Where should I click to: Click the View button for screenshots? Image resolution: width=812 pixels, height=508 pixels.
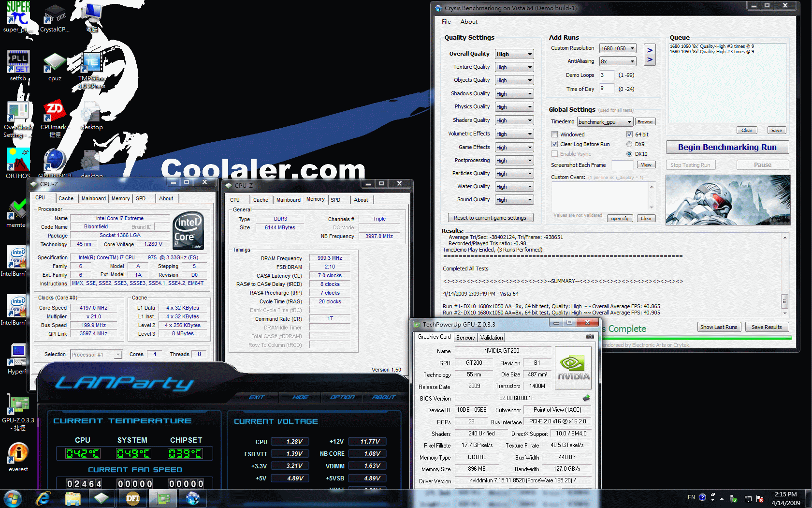tap(646, 165)
